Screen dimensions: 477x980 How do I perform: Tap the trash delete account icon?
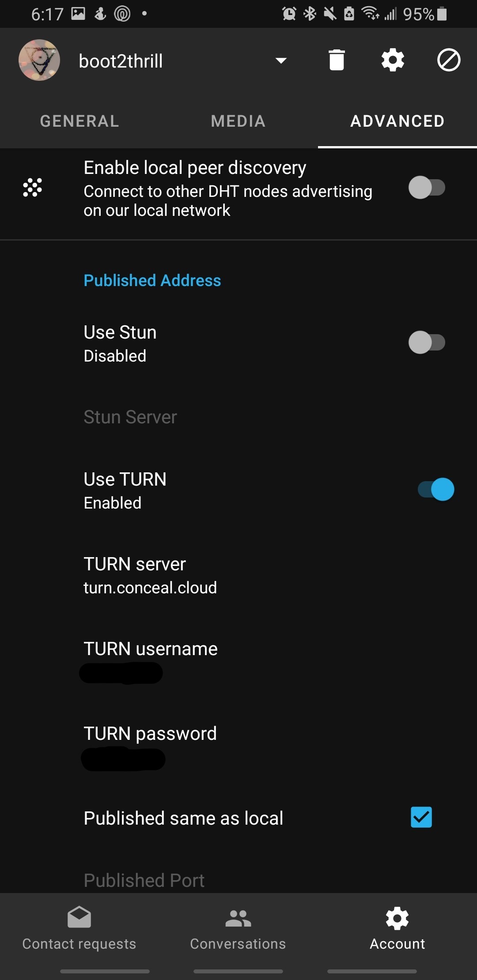coord(337,60)
